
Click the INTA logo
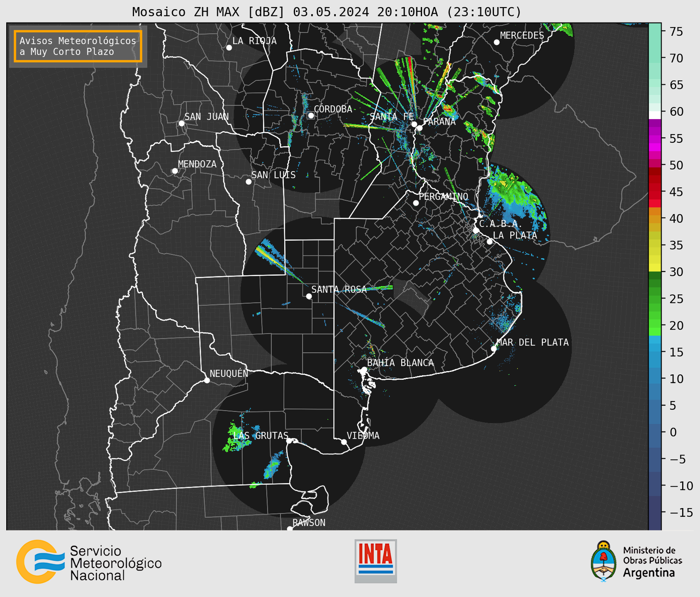coord(376,561)
